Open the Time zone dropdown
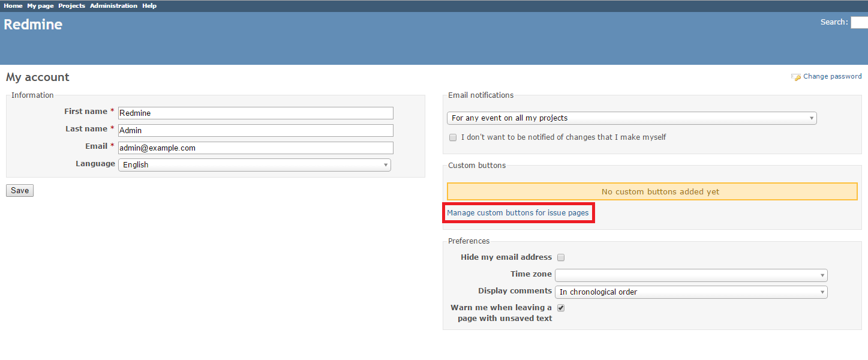868x360 pixels. coord(691,275)
